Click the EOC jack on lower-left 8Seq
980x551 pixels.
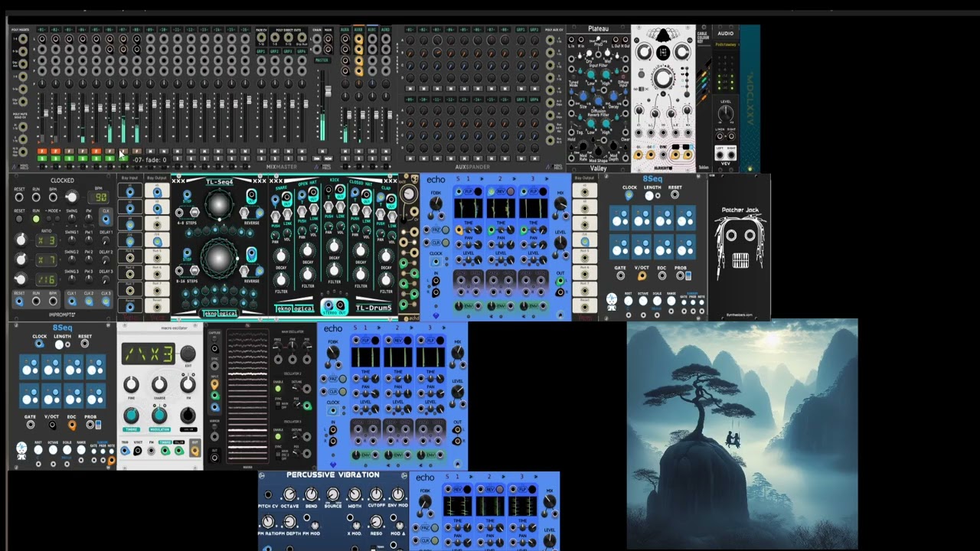(71, 425)
